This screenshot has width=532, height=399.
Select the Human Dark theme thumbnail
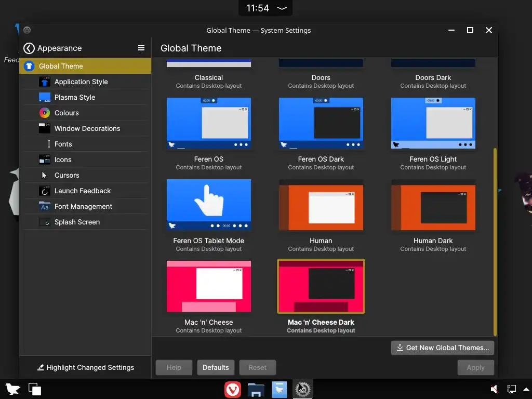tap(433, 205)
